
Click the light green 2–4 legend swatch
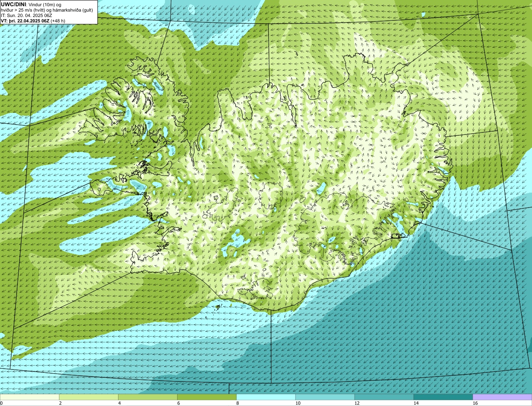tap(89, 397)
